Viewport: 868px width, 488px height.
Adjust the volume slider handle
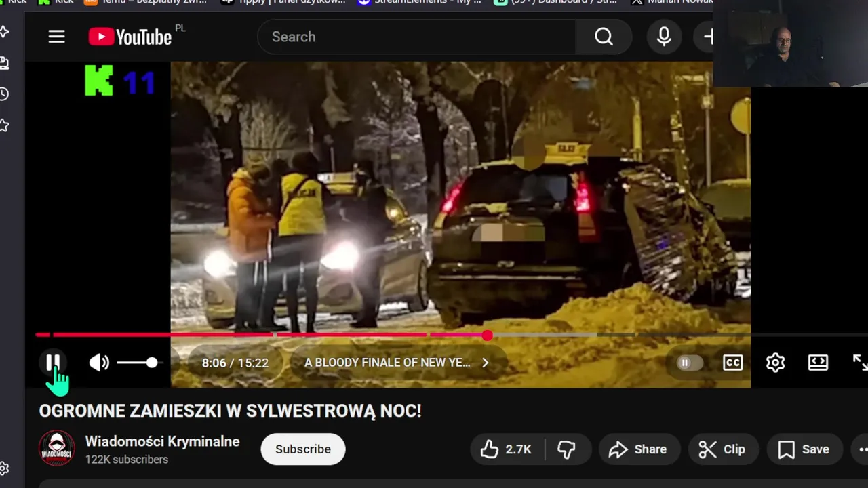pyautogui.click(x=152, y=363)
